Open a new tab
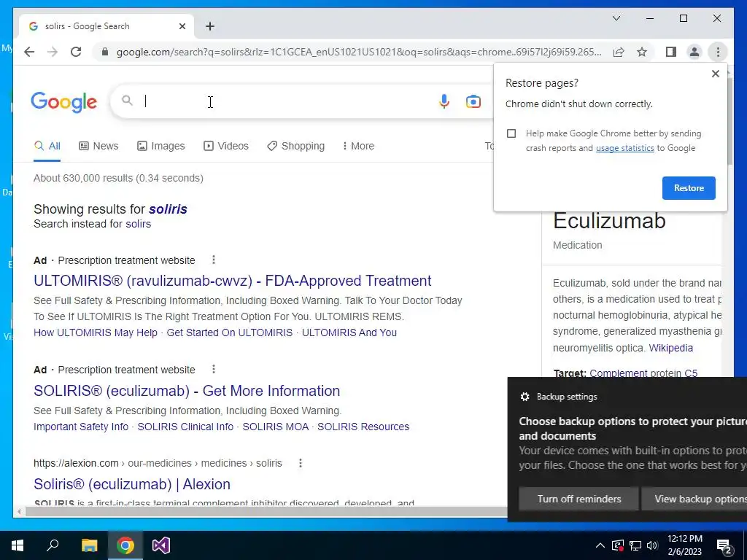The height and width of the screenshot is (560, 747). click(x=210, y=26)
